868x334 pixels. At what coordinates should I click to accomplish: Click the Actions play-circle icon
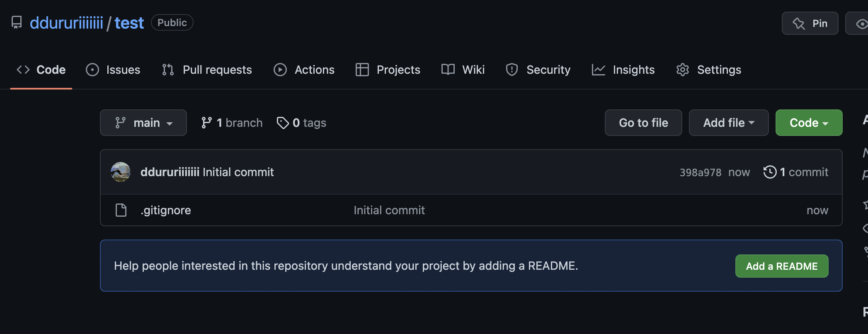coord(280,70)
